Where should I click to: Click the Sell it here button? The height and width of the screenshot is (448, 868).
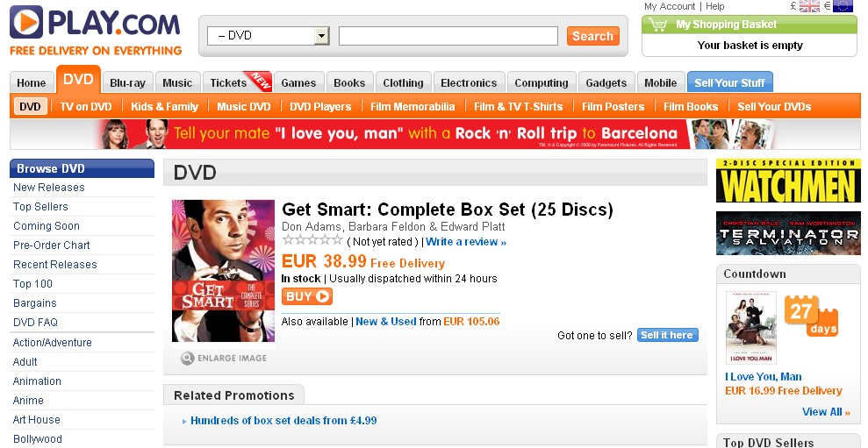[667, 335]
